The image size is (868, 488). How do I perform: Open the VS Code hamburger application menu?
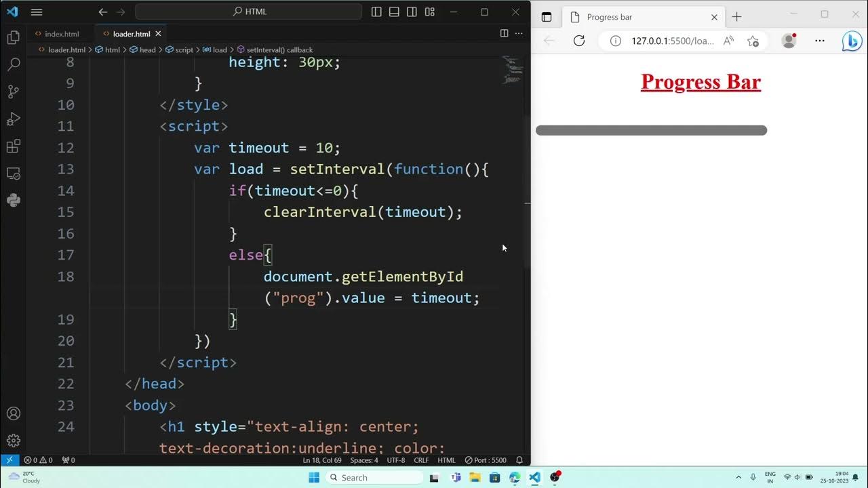tap(37, 12)
